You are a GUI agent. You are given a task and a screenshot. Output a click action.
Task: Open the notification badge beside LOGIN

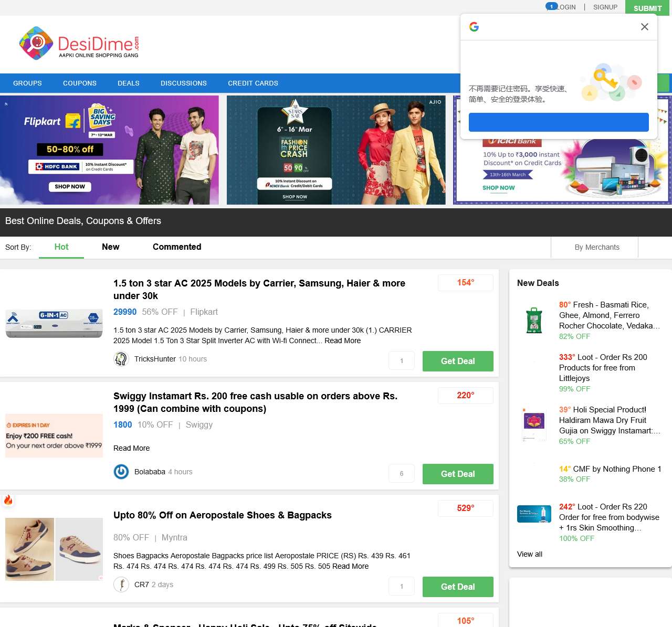click(x=551, y=6)
